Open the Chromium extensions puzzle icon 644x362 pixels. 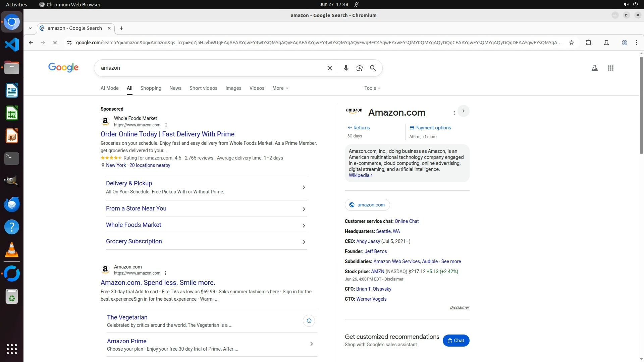coord(588,43)
